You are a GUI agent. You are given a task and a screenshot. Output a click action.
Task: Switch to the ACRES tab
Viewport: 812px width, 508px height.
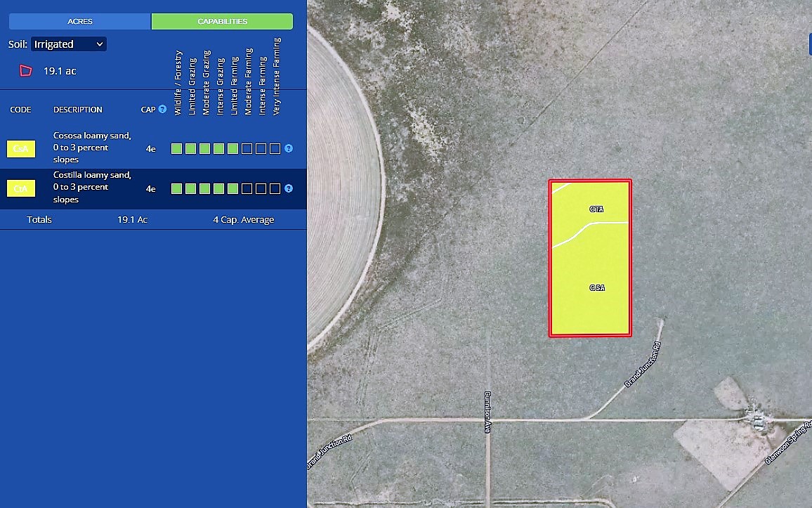80,22
